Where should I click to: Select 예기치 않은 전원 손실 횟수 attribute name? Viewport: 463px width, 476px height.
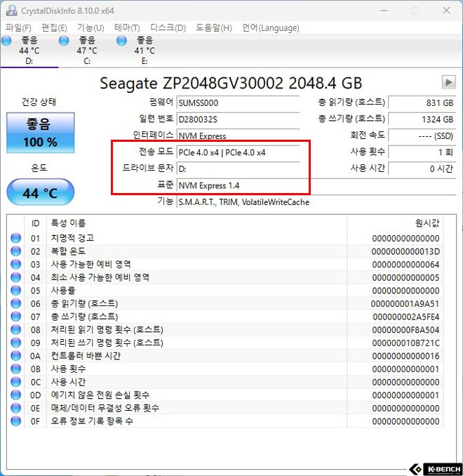[x=100, y=395]
